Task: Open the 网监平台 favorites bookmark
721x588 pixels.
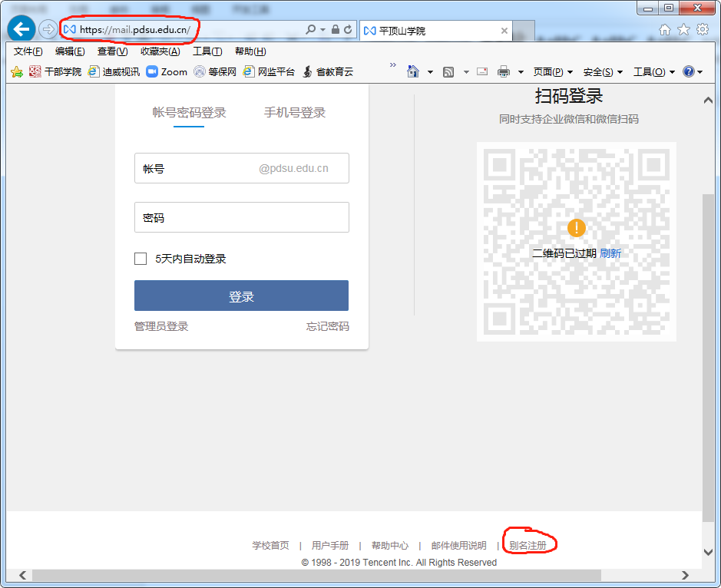Action: point(269,71)
